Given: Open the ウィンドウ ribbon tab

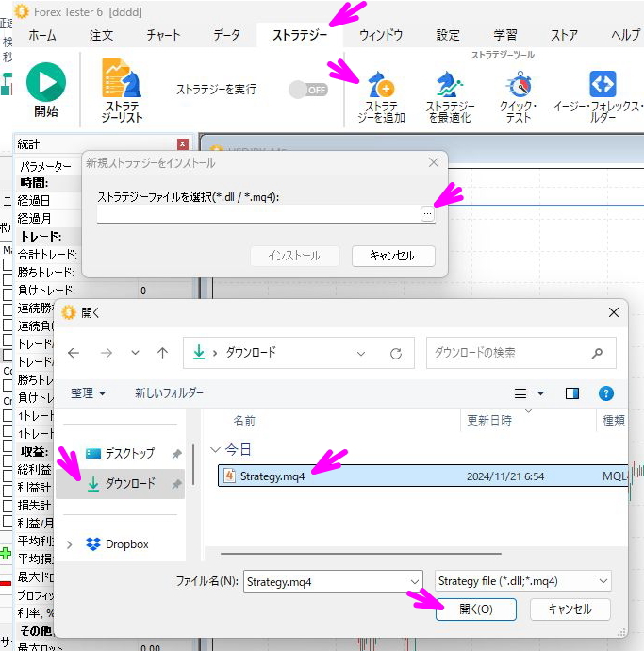Looking at the screenshot, I should [381, 35].
